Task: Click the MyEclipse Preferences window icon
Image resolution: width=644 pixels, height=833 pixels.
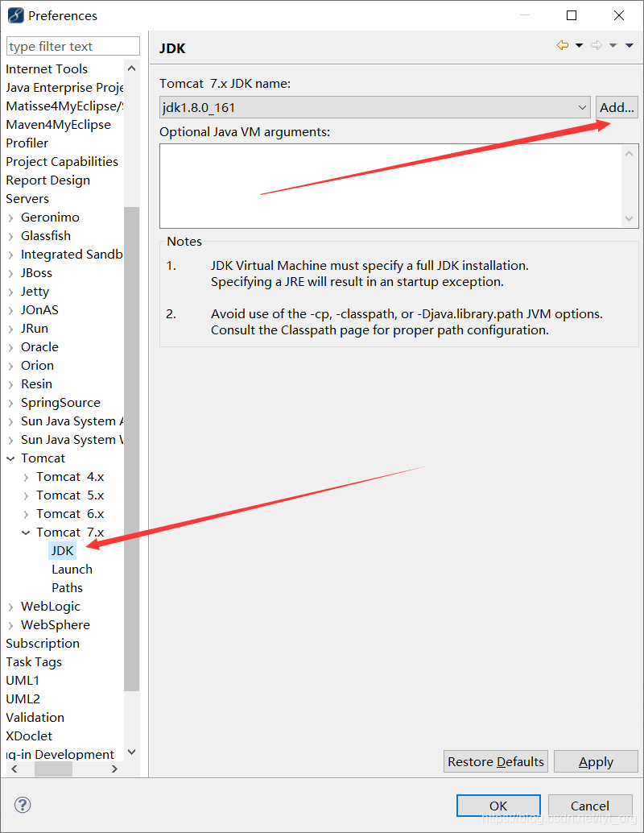Action: click(15, 15)
